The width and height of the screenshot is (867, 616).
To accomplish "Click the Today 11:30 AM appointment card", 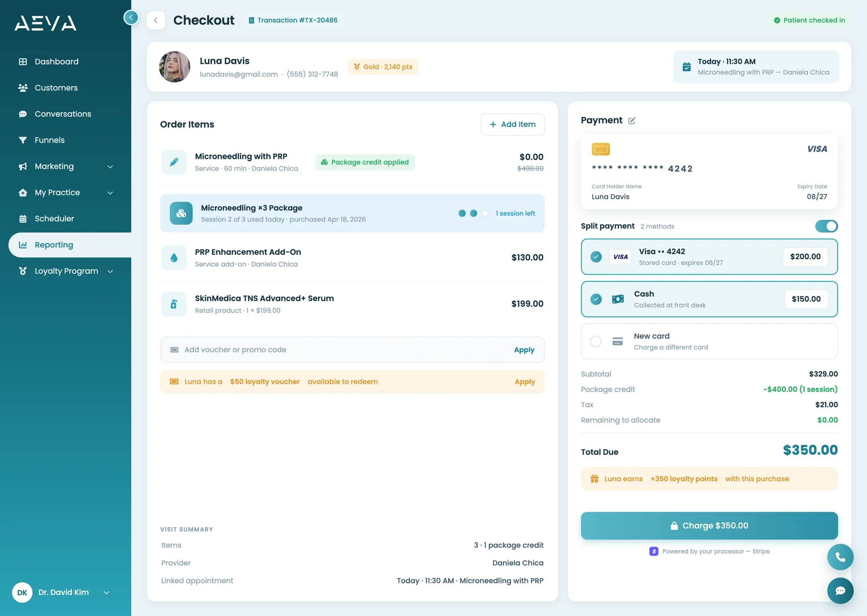I will (x=755, y=67).
